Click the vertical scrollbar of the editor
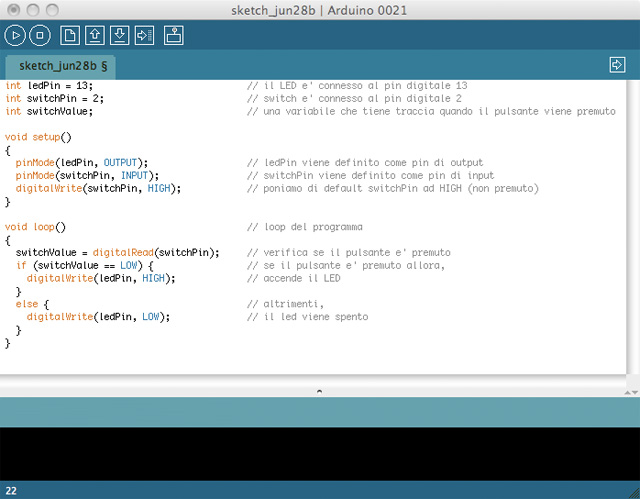The height and width of the screenshot is (499, 640). (x=633, y=230)
